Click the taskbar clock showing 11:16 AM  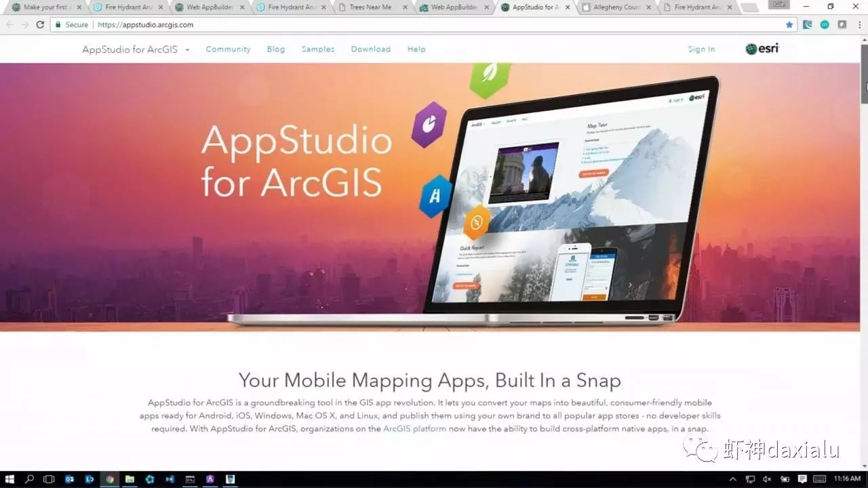(x=848, y=479)
